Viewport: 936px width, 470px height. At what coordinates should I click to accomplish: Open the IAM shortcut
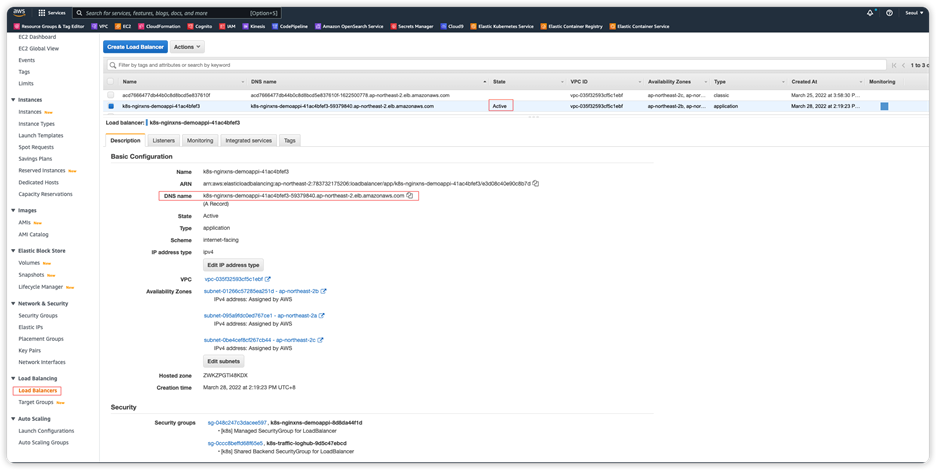(227, 26)
